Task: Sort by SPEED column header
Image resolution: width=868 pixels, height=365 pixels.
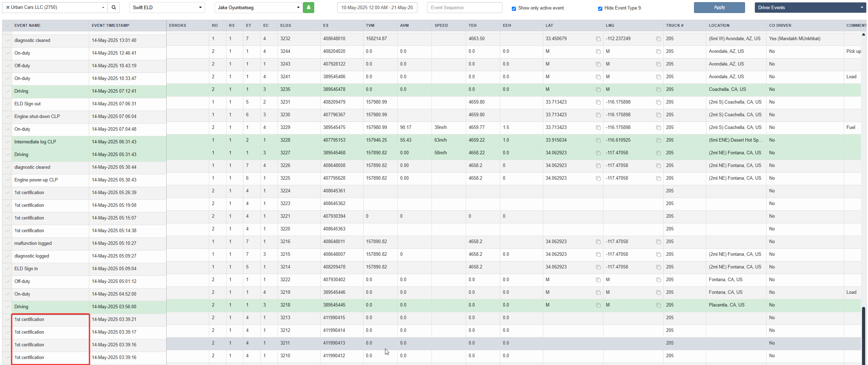Action: [x=441, y=25]
